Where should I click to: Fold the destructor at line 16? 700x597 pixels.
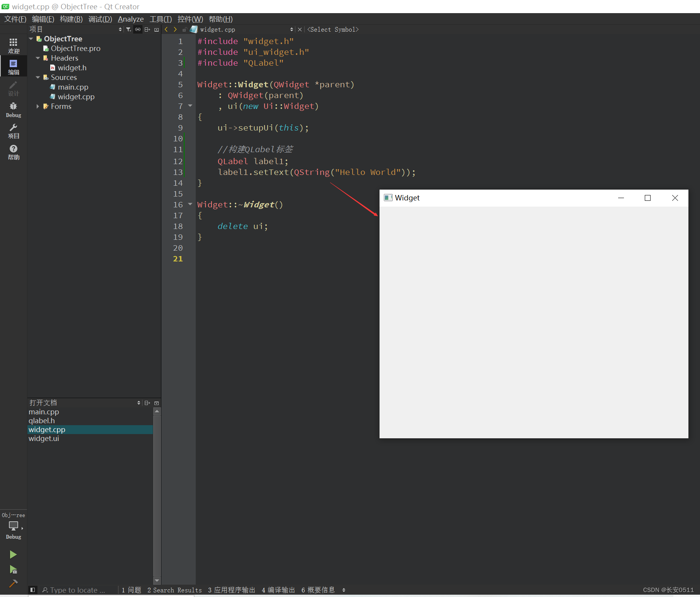(x=190, y=204)
